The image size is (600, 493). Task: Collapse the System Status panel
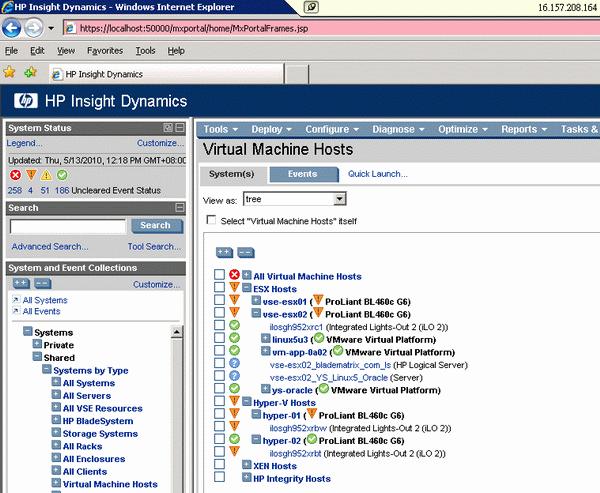(x=179, y=128)
